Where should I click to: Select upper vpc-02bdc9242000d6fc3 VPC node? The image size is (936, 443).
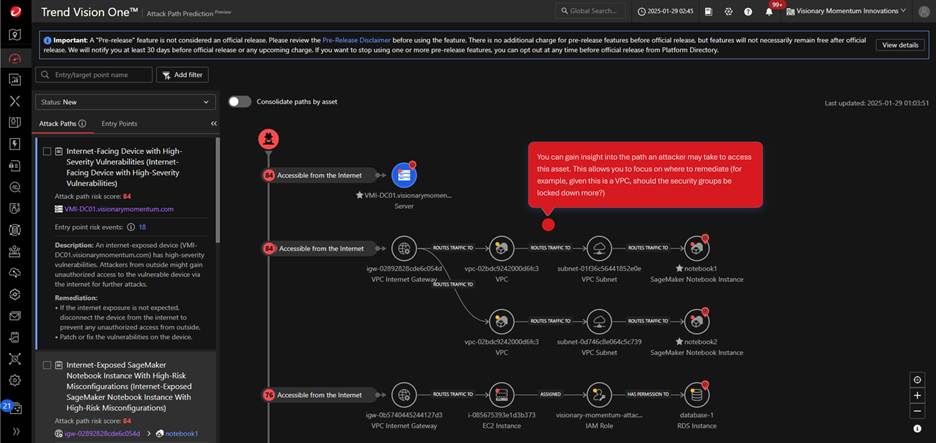501,248
